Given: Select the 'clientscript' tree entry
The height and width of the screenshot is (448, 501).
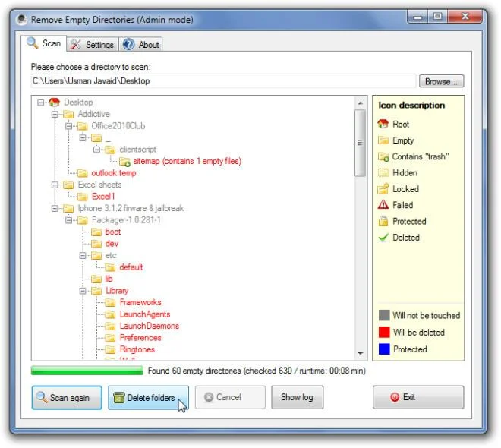Looking at the screenshot, I should coord(137,150).
